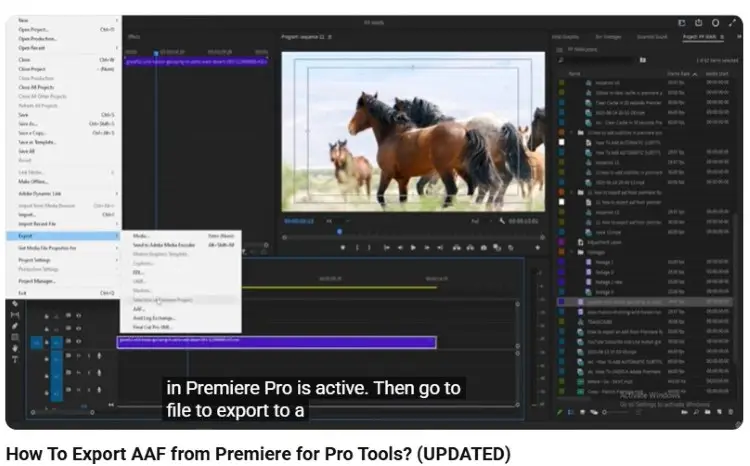Click the Go to Out point button
750x466 pixels.
coord(440,247)
